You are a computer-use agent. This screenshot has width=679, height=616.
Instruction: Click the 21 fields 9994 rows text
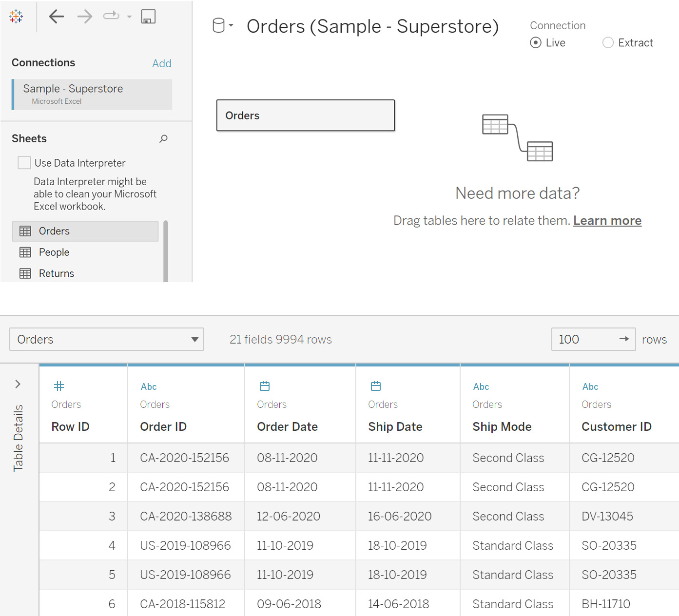(x=281, y=339)
